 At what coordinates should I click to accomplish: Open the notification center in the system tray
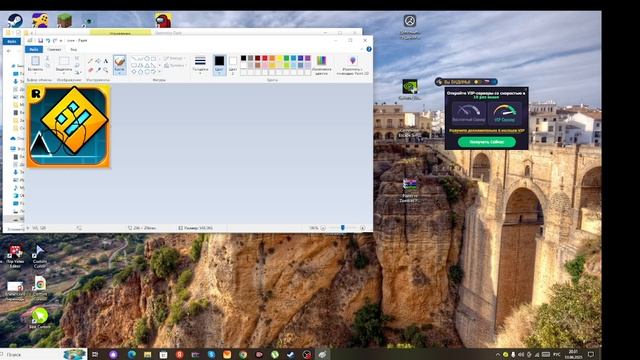pyautogui.click(x=591, y=354)
